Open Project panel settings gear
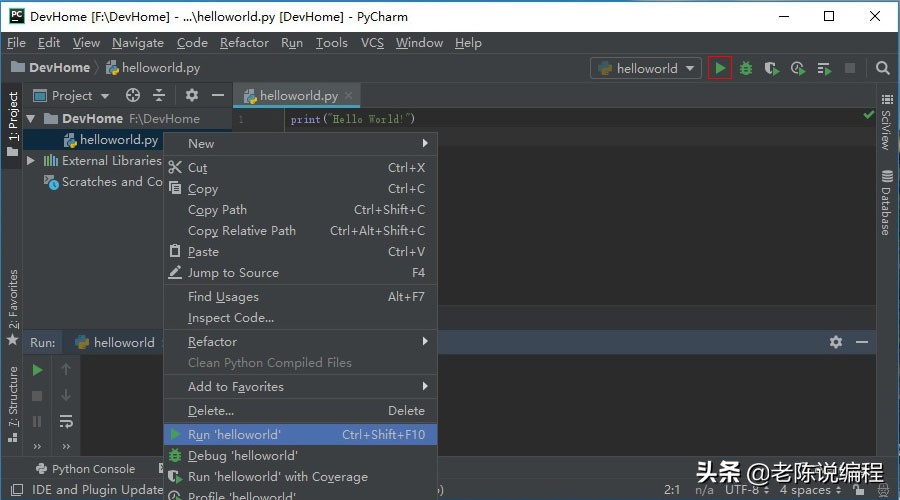This screenshot has height=500, width=900. (x=192, y=95)
